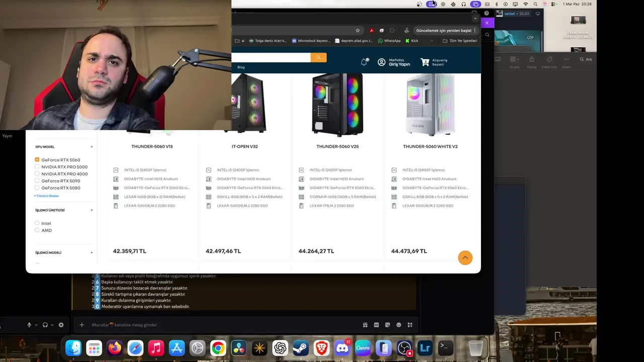Open the Discord apps icon in message bar
Viewport: 644px width, 362px height.
click(410, 325)
